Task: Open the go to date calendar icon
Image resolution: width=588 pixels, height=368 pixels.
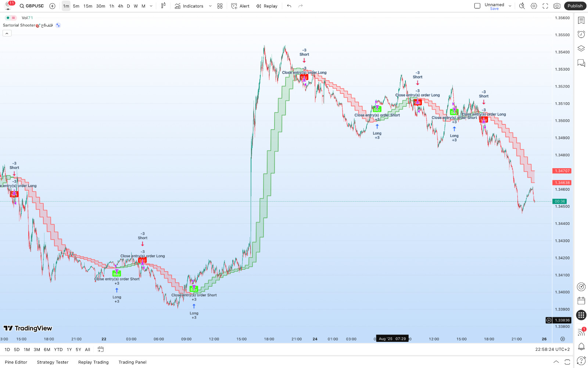Action: (101, 350)
